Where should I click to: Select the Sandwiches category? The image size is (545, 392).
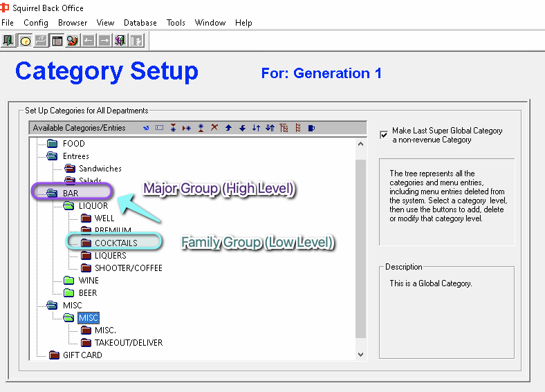tap(100, 169)
